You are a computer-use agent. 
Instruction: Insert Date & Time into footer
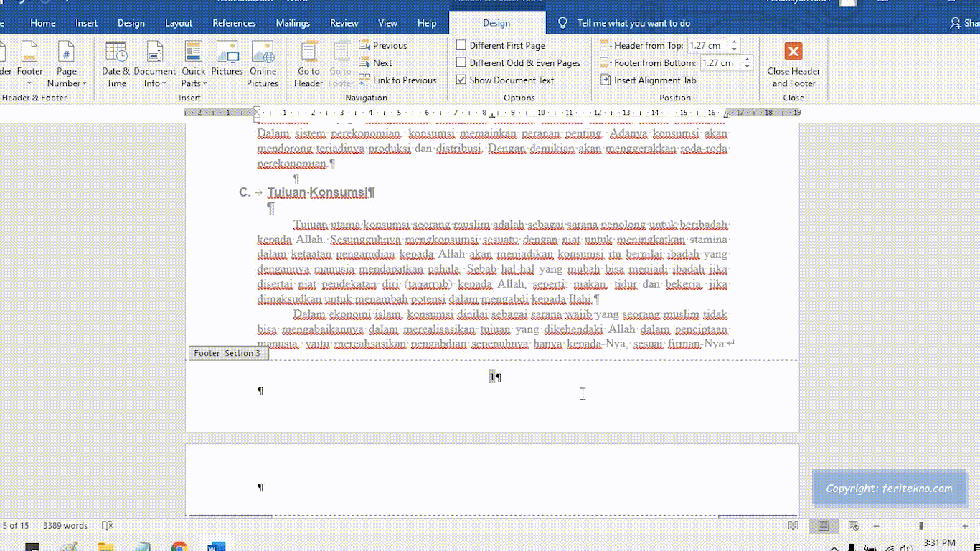tap(116, 65)
